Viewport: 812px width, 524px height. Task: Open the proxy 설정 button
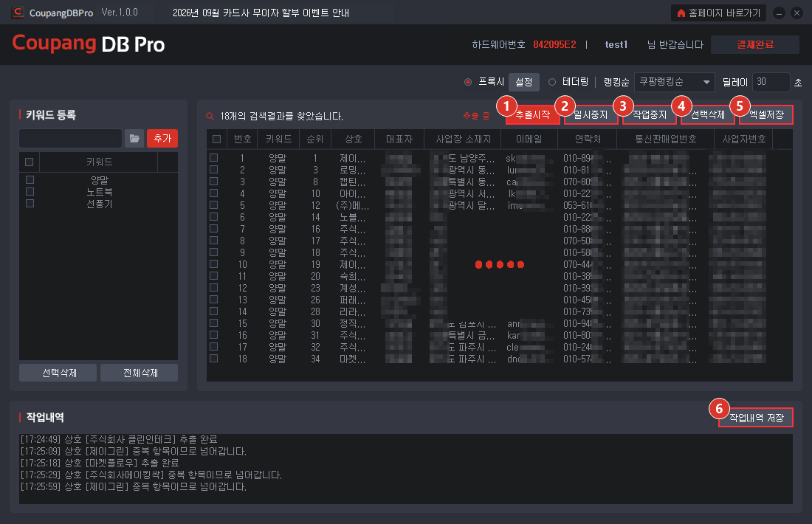(524, 82)
